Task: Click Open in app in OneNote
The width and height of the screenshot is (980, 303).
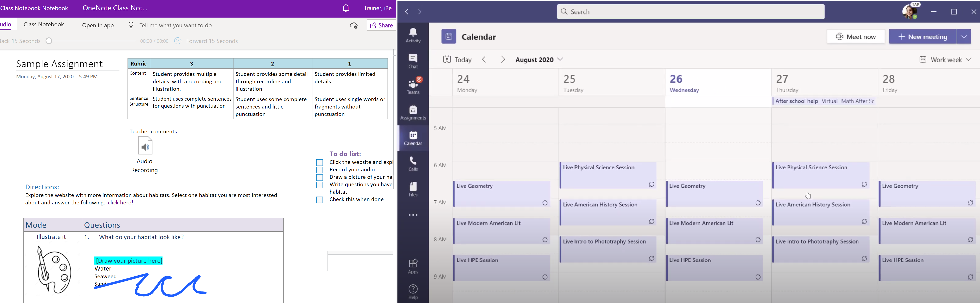Action: tap(98, 25)
